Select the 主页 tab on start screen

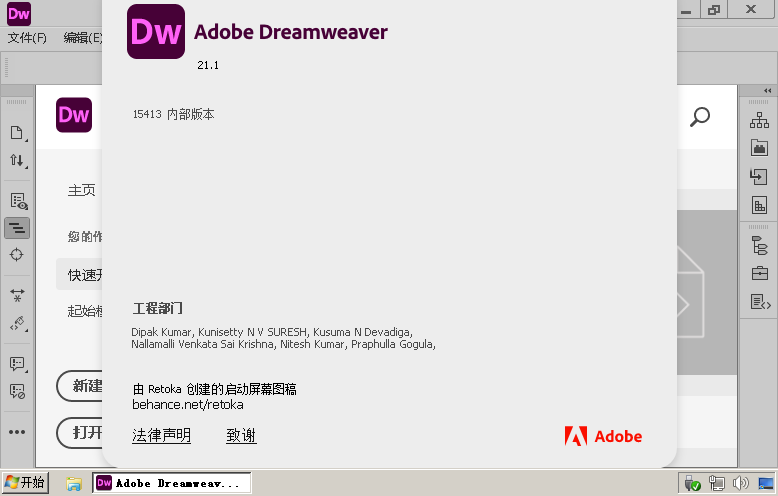[x=81, y=190]
